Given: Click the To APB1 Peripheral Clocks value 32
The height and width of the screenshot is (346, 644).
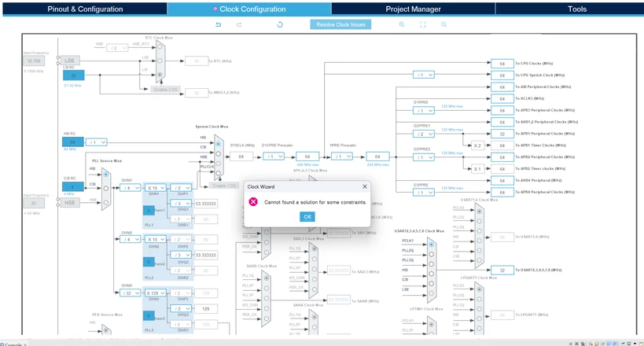Looking at the screenshot, I should [502, 134].
